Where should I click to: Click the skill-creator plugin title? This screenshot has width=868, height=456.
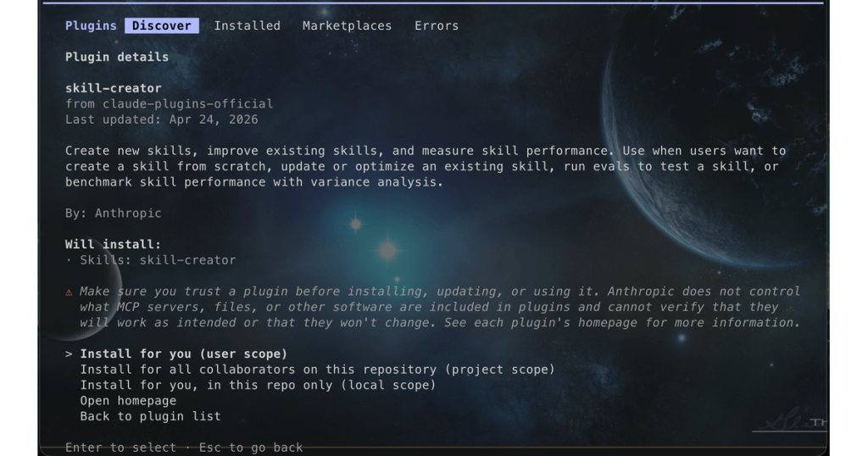click(114, 88)
